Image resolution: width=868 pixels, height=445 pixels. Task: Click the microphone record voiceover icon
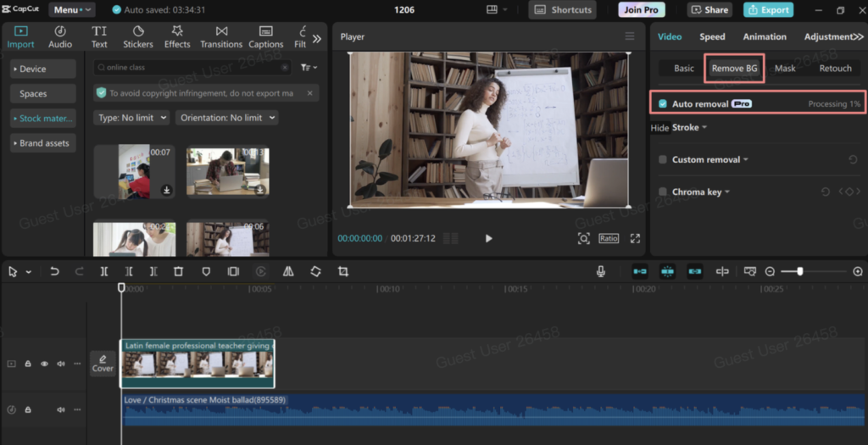(601, 271)
